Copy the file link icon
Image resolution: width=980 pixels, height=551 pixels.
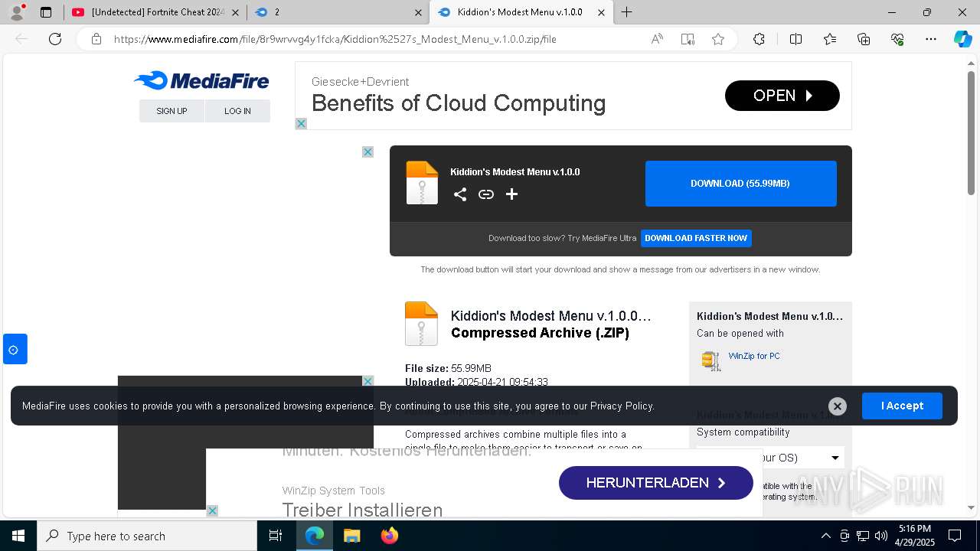click(x=486, y=194)
